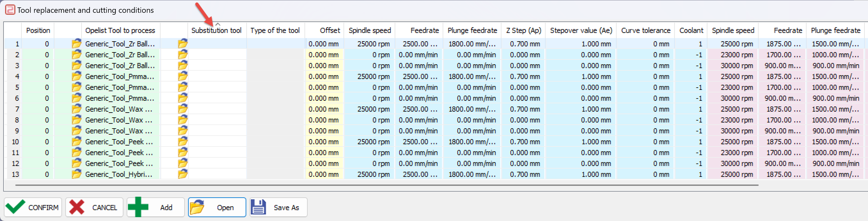868x221 pixels.
Task: Click Open button with folder icon
Action: point(217,207)
